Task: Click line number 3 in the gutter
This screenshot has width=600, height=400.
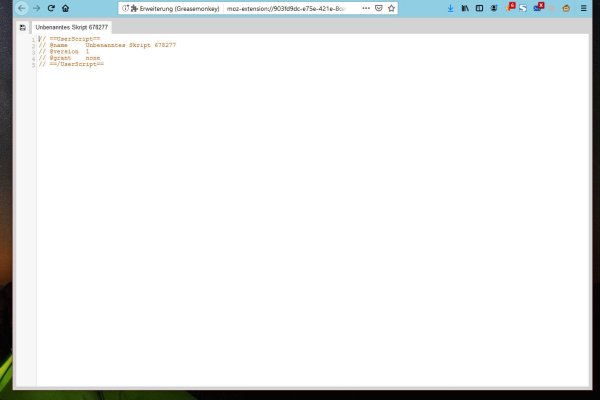Action: (x=33, y=52)
